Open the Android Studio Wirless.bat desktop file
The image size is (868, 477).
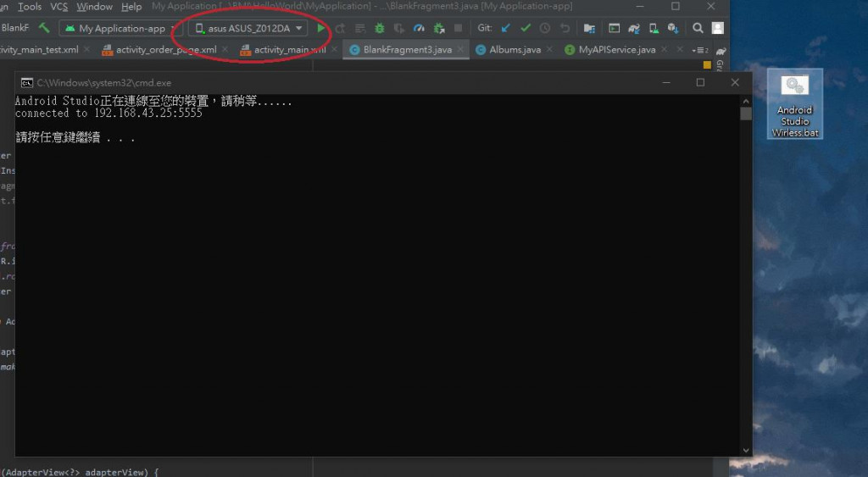pyautogui.click(x=795, y=104)
